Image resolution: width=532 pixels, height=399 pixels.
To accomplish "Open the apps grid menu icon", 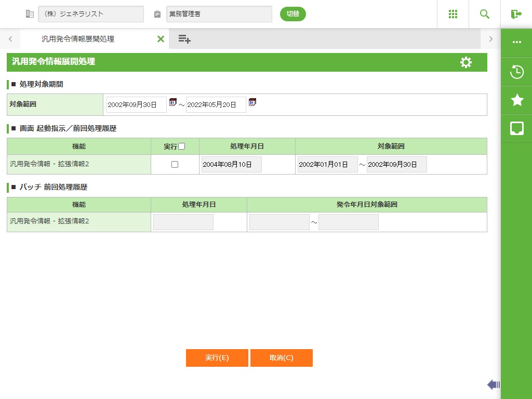I will [453, 14].
